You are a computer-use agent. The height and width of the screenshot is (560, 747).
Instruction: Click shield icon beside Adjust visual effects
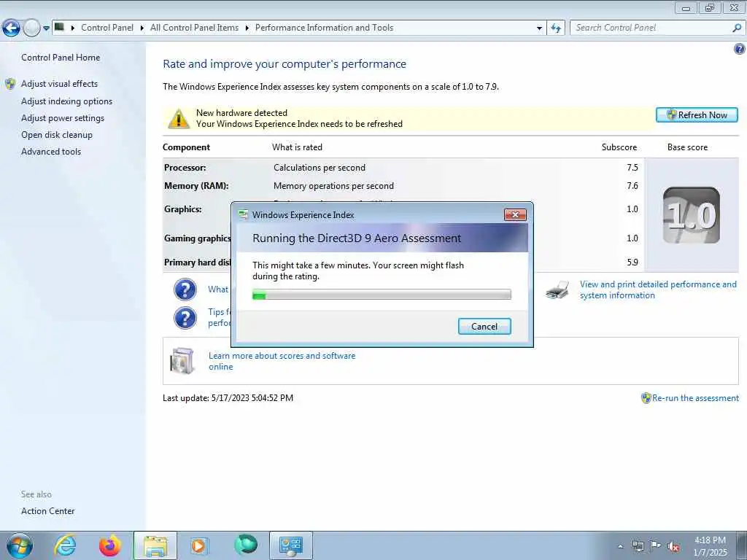[x=10, y=85]
